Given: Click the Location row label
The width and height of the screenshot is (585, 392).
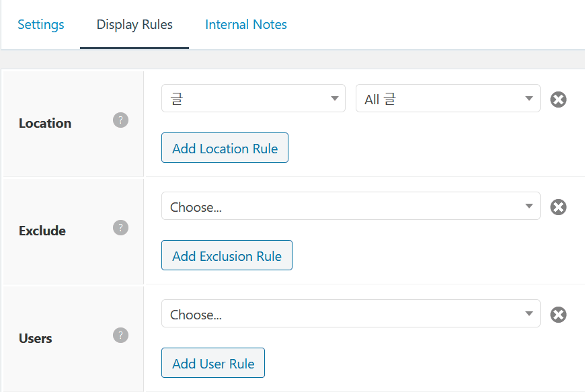Looking at the screenshot, I should tap(45, 124).
